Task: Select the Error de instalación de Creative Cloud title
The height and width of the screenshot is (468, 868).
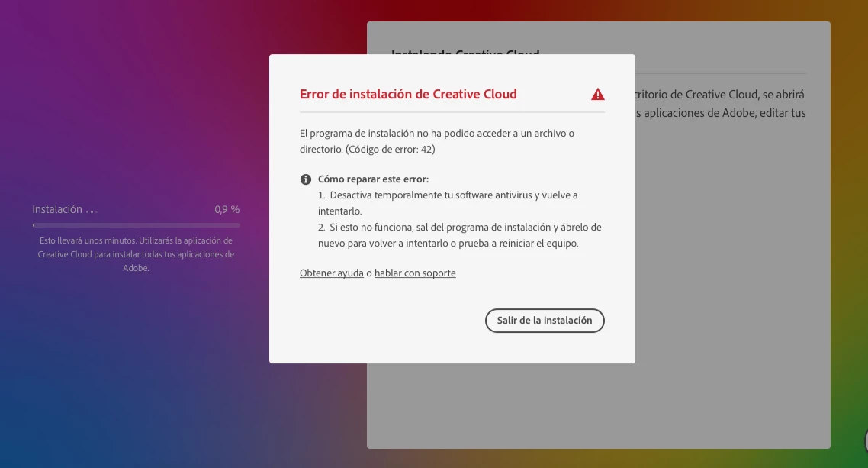Action: [x=408, y=94]
